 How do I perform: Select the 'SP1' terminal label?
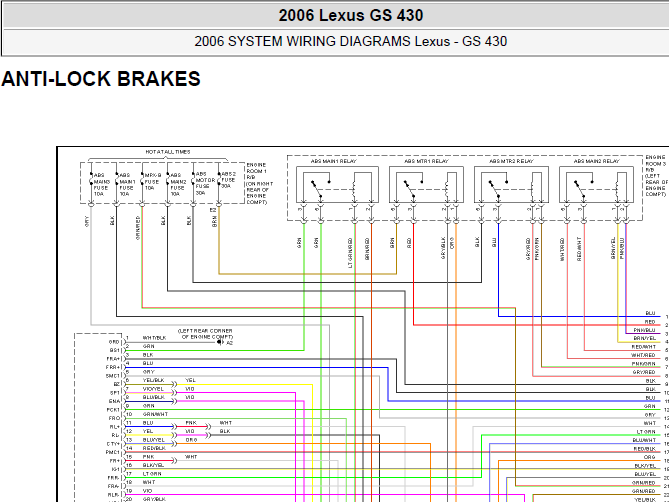115,393
